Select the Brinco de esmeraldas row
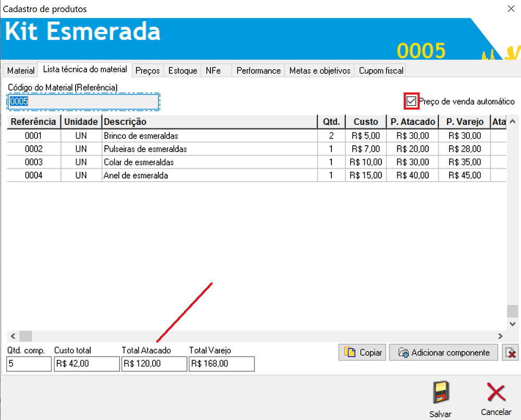The image size is (521, 420). (x=256, y=136)
